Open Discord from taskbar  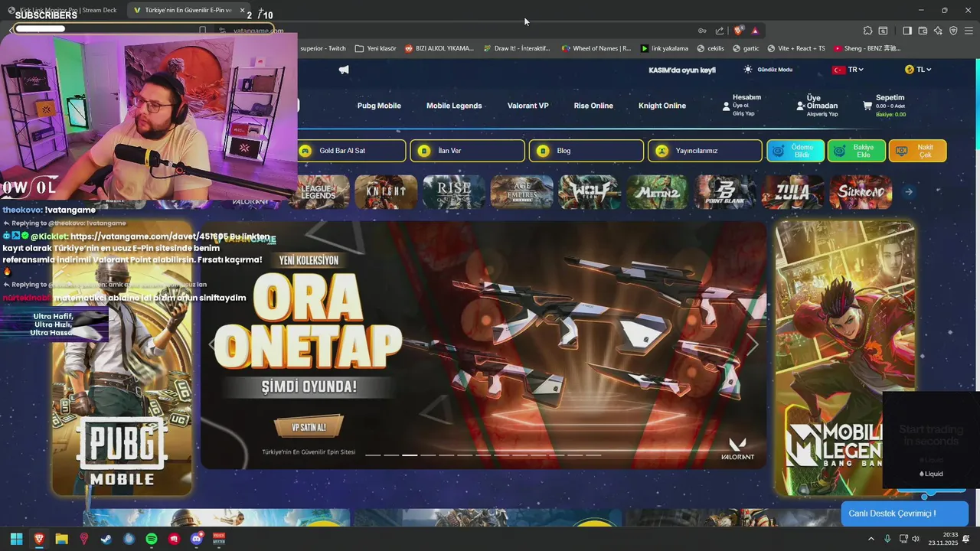(197, 539)
